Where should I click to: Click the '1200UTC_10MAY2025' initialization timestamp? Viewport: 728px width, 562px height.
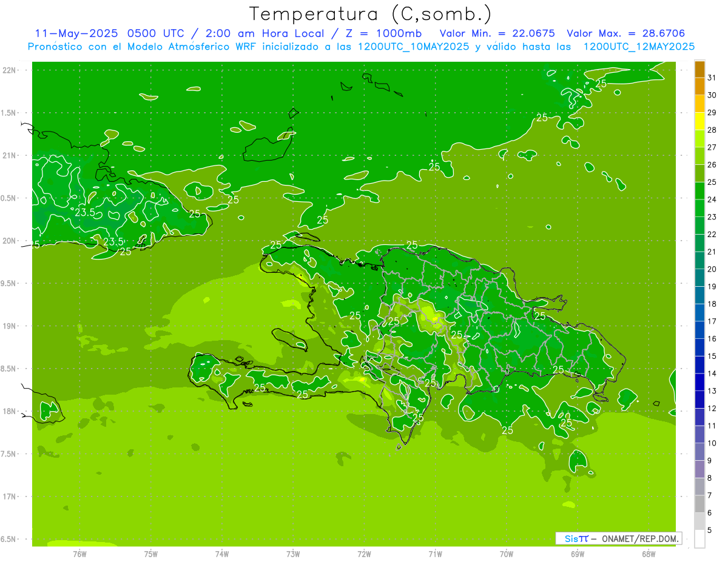[414, 47]
